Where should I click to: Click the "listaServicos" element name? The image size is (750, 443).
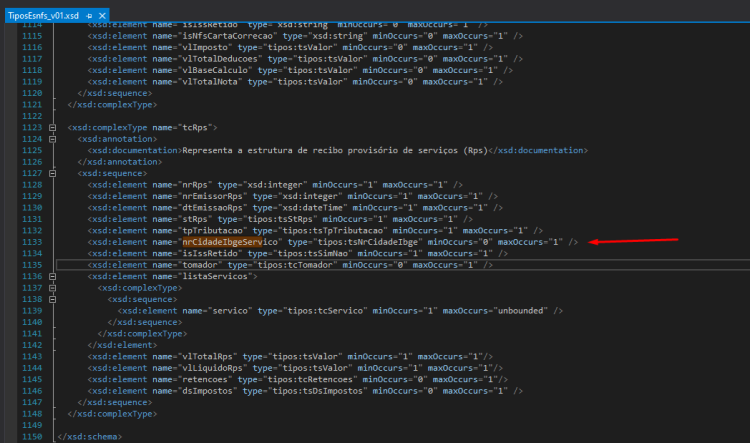click(x=215, y=277)
